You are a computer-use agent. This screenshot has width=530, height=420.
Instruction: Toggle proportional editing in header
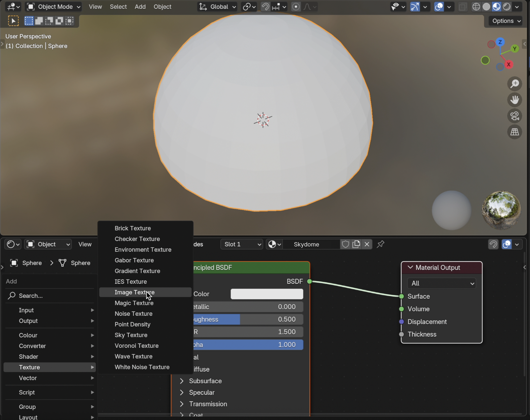(296, 7)
